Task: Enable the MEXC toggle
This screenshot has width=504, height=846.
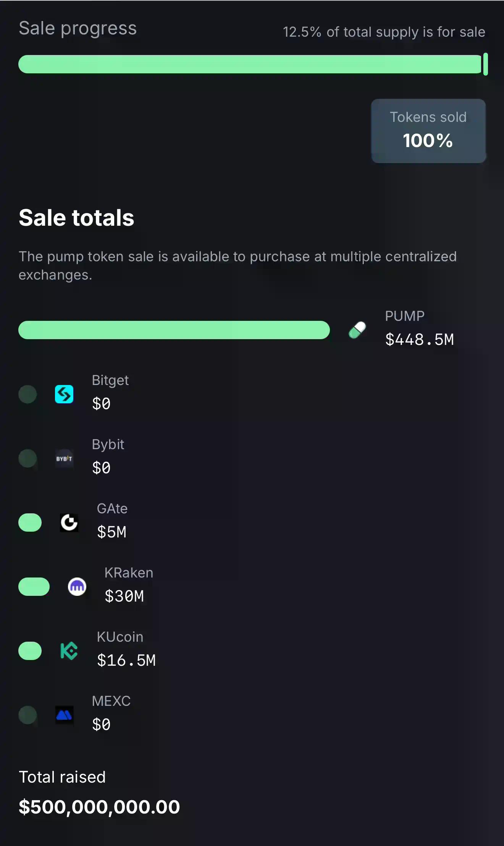Action: click(x=28, y=715)
